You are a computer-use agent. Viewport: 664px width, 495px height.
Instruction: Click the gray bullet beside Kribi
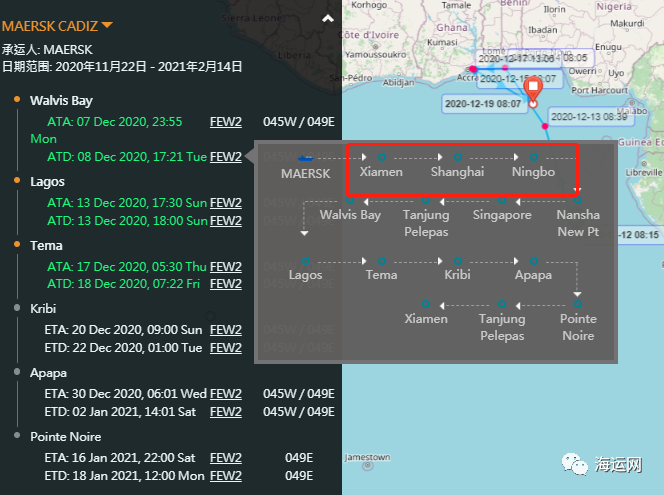pos(17,307)
